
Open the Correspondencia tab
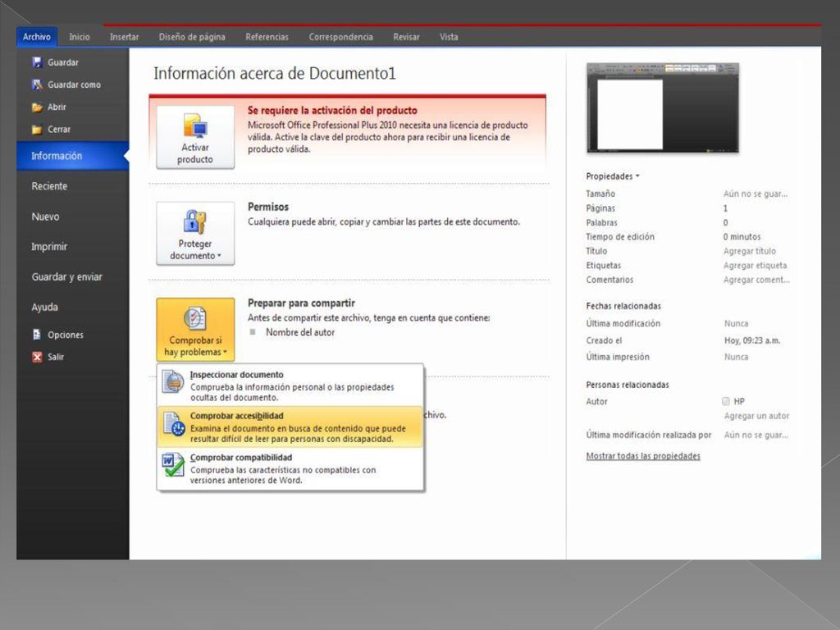[x=340, y=37]
